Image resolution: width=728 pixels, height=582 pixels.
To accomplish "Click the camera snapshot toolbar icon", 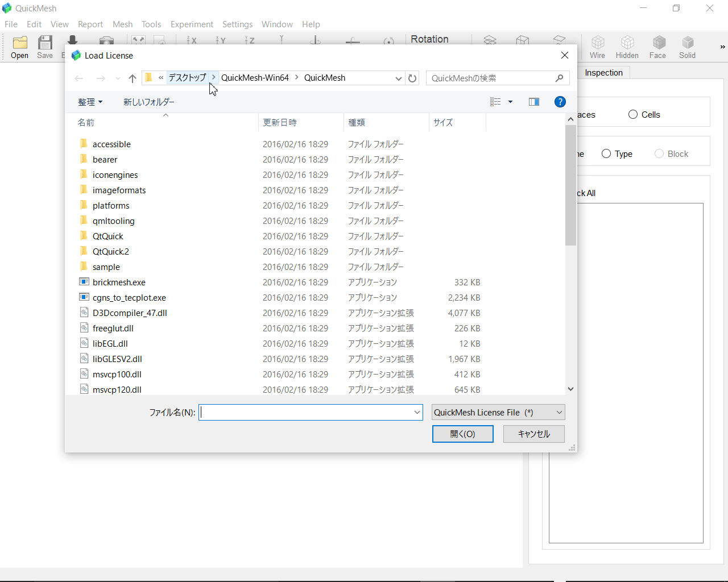I will point(106,40).
